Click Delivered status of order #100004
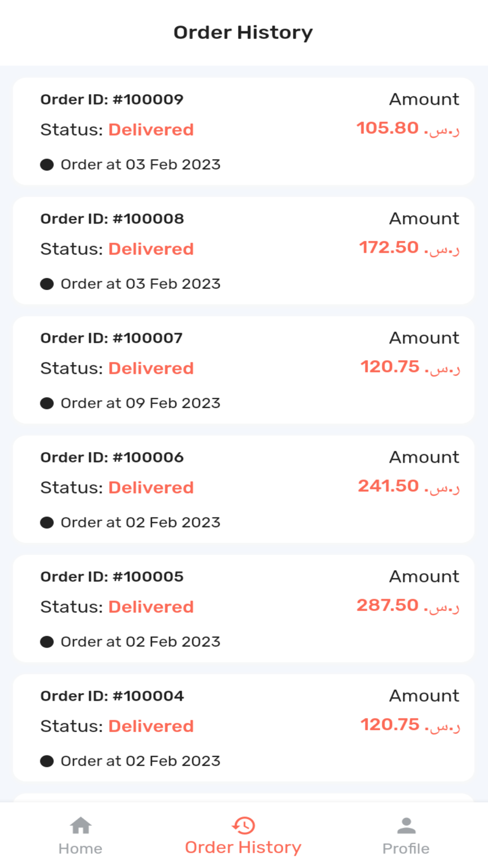 click(151, 726)
